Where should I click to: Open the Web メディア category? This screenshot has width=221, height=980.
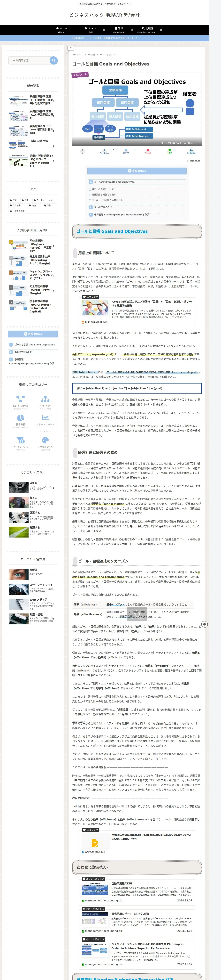pos(33,604)
